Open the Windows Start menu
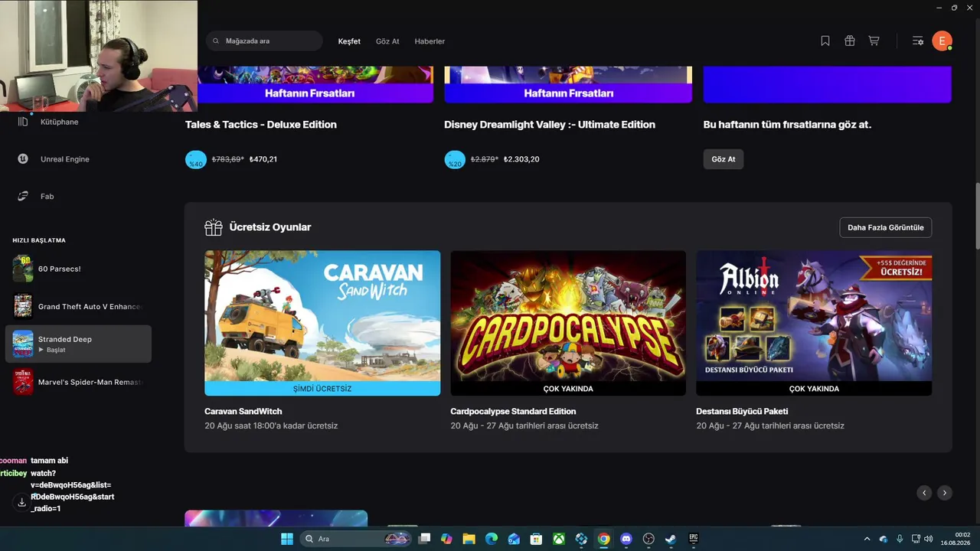Viewport: 980px width, 551px height. pyautogui.click(x=287, y=539)
